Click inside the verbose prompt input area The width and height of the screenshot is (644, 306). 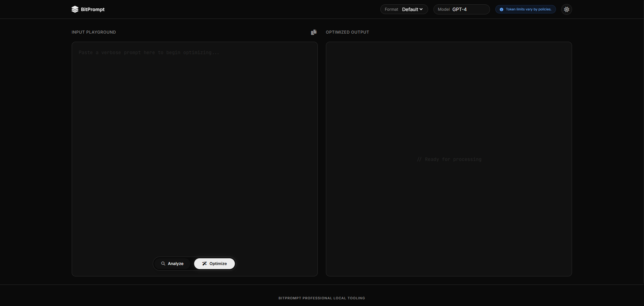[x=194, y=134]
